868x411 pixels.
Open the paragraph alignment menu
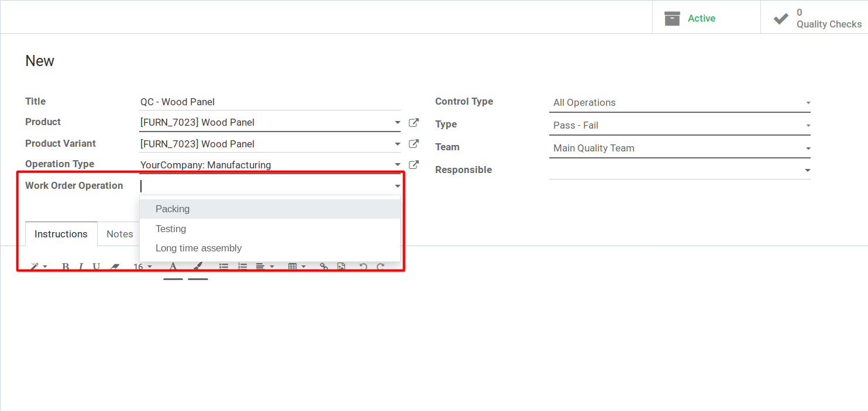coord(264,267)
